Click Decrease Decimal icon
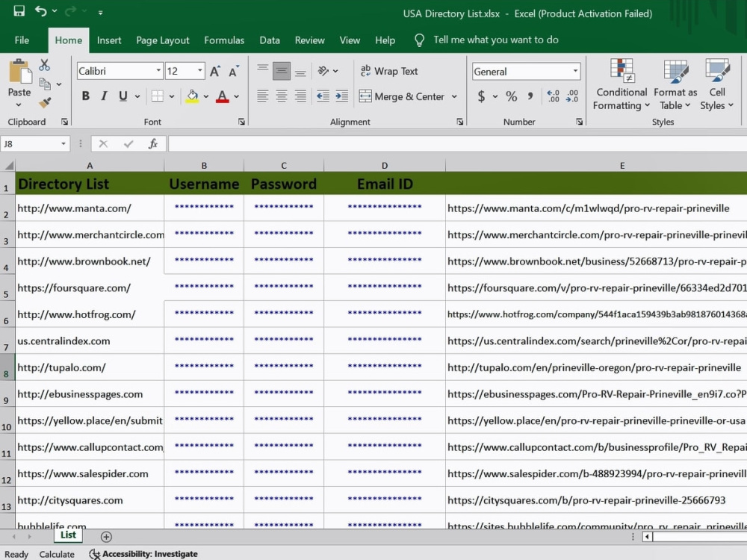This screenshot has height=560, width=747. point(572,96)
